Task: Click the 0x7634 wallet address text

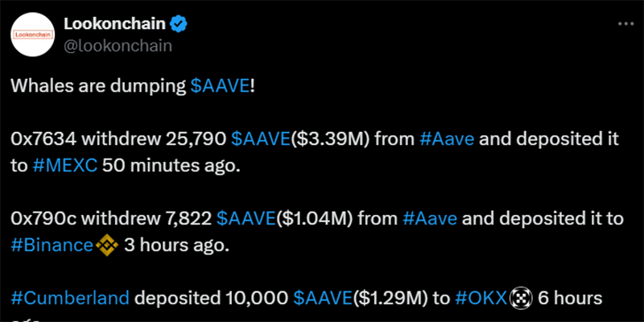Action: pyautogui.click(x=43, y=139)
